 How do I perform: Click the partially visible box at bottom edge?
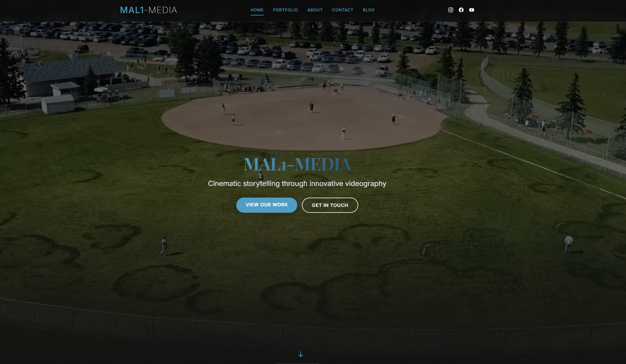[x=297, y=363]
